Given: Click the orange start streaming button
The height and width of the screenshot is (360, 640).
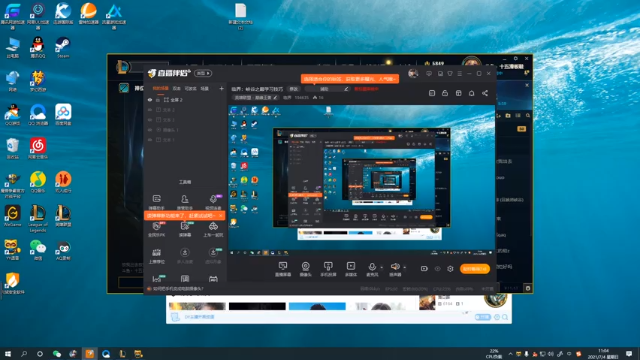Looking at the screenshot, I should click(475, 269).
